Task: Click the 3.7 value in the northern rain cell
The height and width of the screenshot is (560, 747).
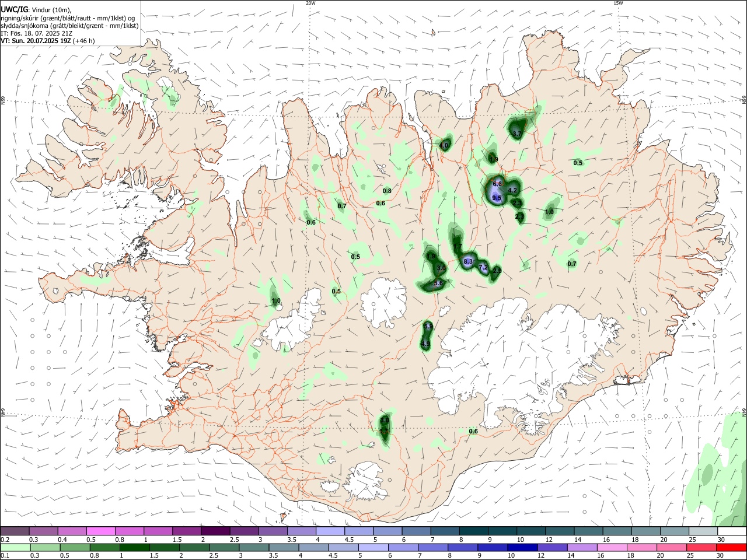Action: pos(516,134)
